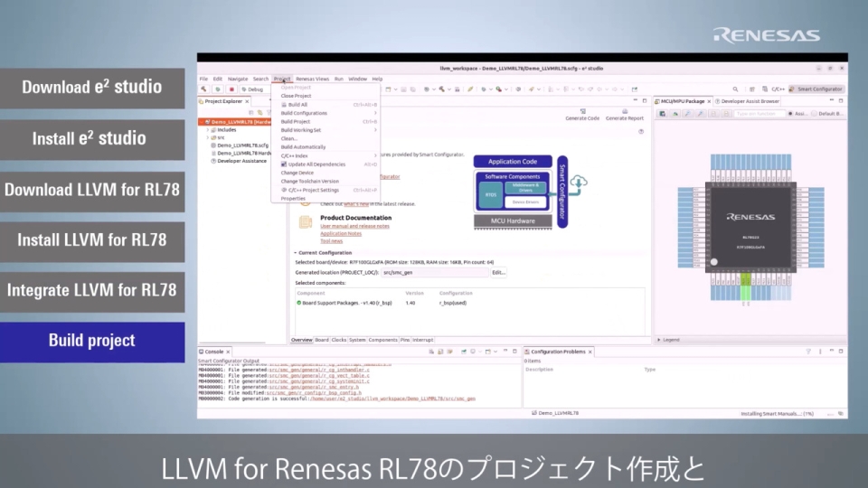
Task: Click the Edit... button for generated location
Action: [x=498, y=272]
